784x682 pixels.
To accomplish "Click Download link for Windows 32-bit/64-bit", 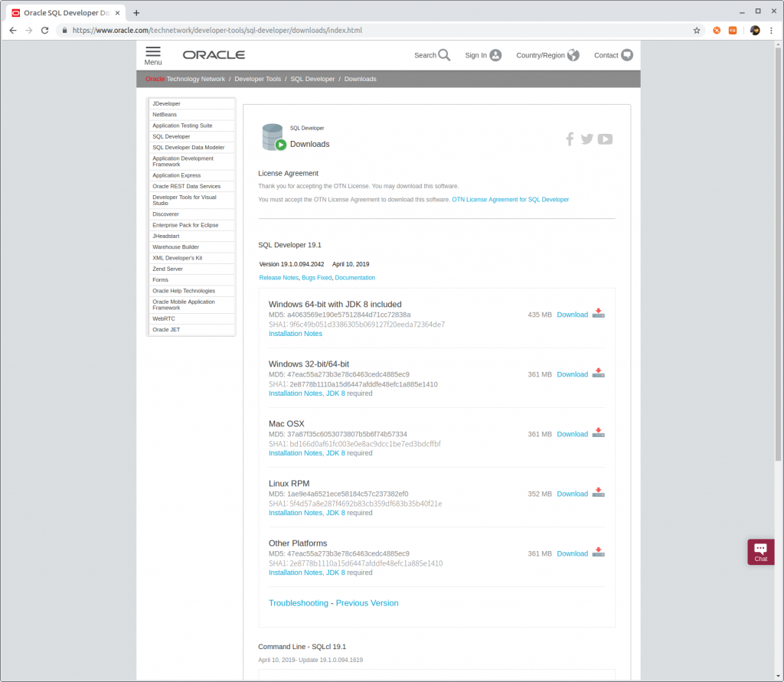I will (x=573, y=374).
